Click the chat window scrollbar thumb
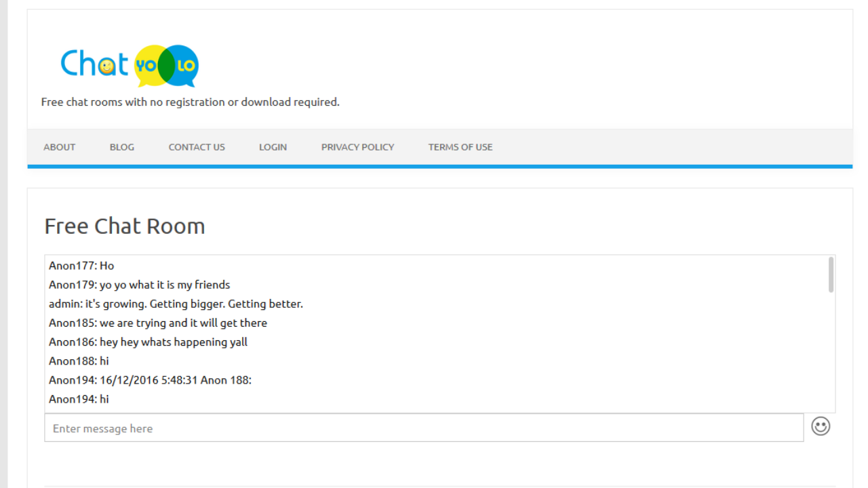868x488 pixels. [x=831, y=274]
